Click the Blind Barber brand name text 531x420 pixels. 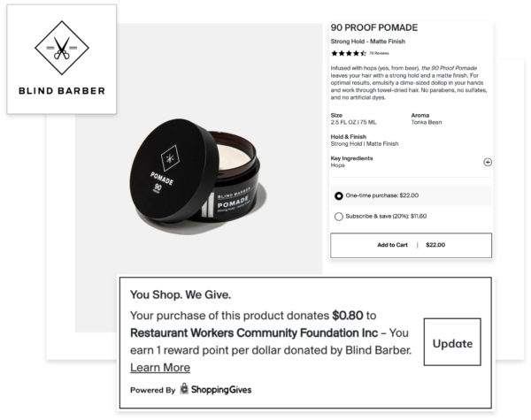[x=62, y=91]
